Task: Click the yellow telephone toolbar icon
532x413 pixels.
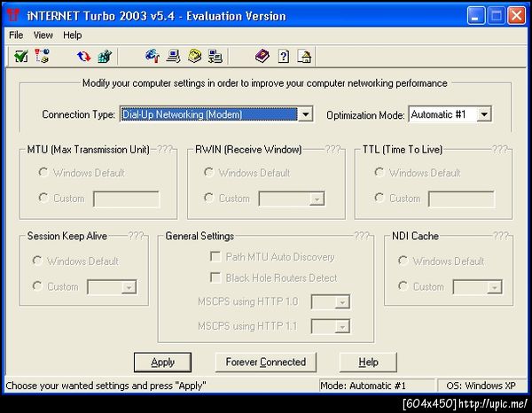Action: click(x=194, y=57)
